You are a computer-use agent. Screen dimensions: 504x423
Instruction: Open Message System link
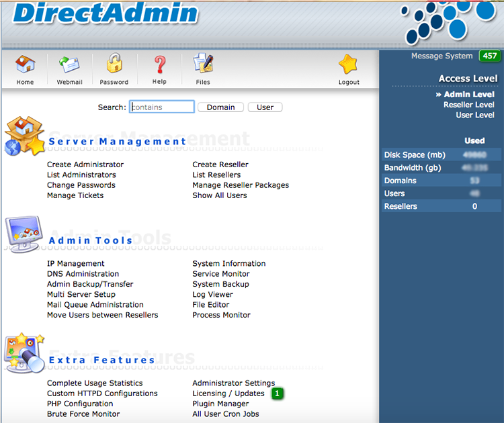[x=442, y=56]
